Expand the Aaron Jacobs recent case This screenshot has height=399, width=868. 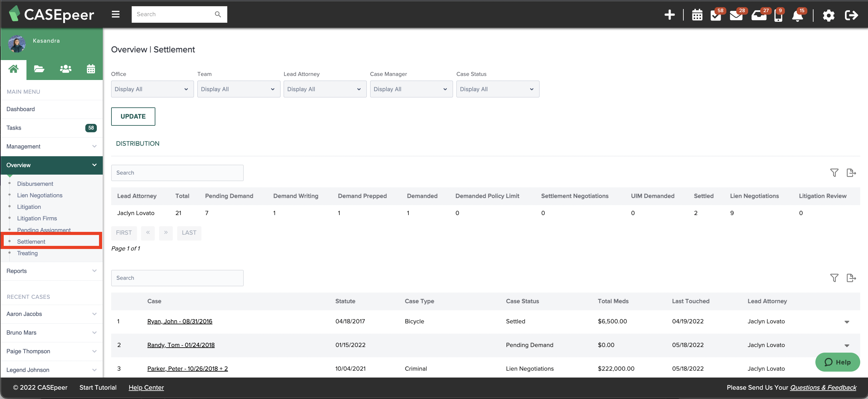[x=94, y=314]
